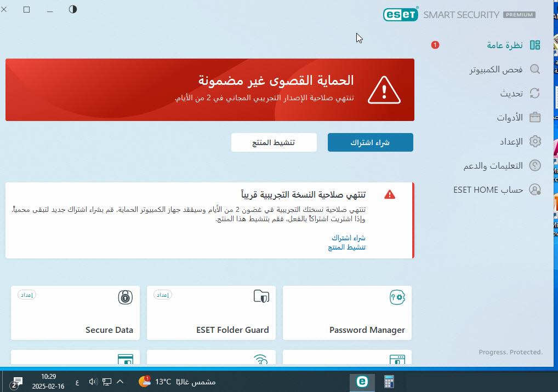Click the ESET logo in header
Screen dimensions: 558x392
point(400,14)
